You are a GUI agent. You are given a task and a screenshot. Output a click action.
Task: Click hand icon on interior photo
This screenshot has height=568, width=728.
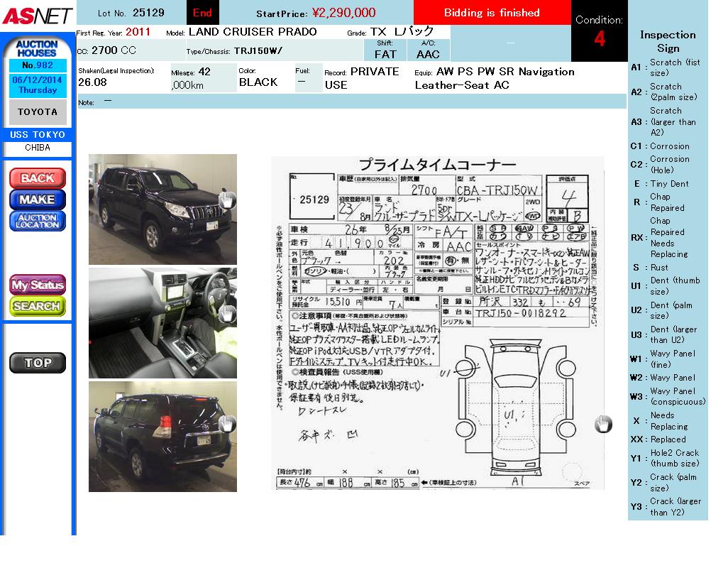[227, 314]
